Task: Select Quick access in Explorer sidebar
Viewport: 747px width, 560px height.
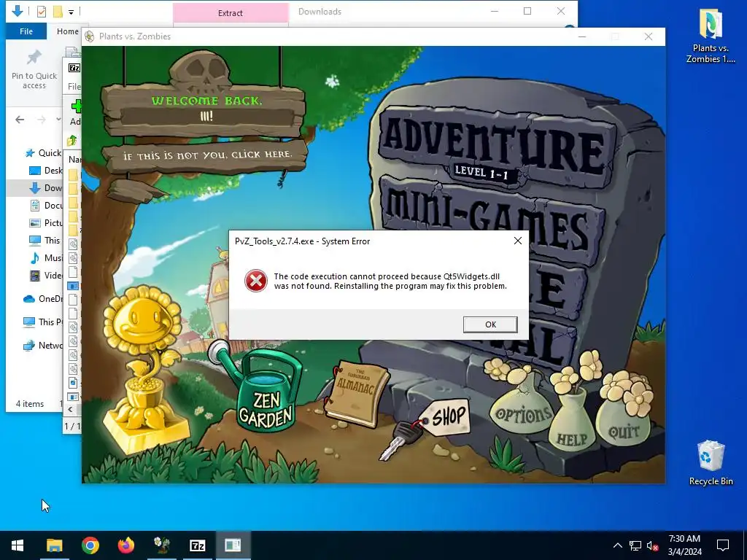Action: click(43, 153)
